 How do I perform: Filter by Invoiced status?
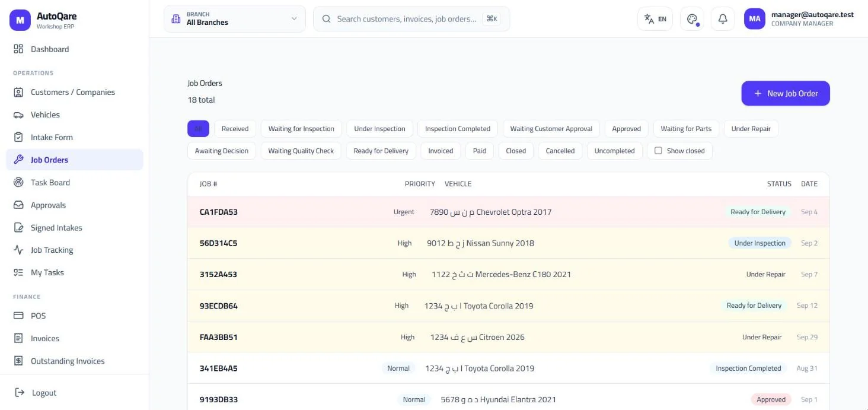tap(441, 151)
